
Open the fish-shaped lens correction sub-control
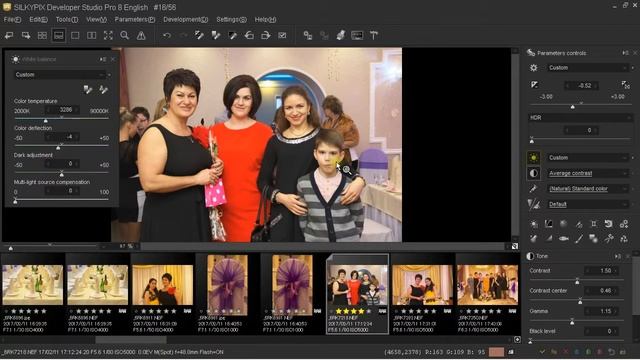[x=564, y=239]
